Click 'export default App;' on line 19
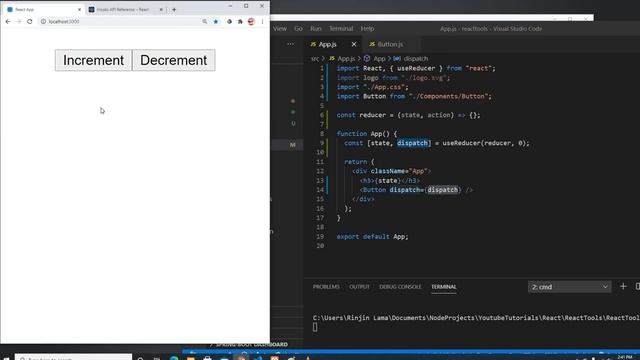Screen dimensions: 640x360 point(372,237)
